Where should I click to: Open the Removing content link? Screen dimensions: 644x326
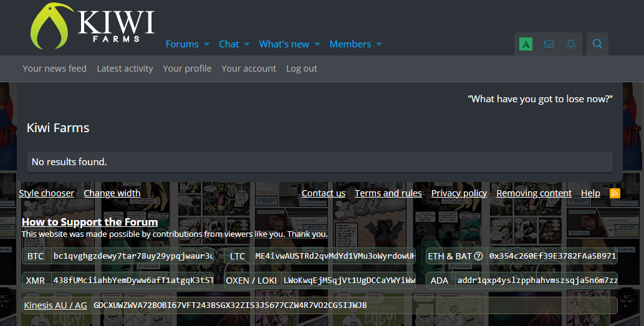click(534, 193)
